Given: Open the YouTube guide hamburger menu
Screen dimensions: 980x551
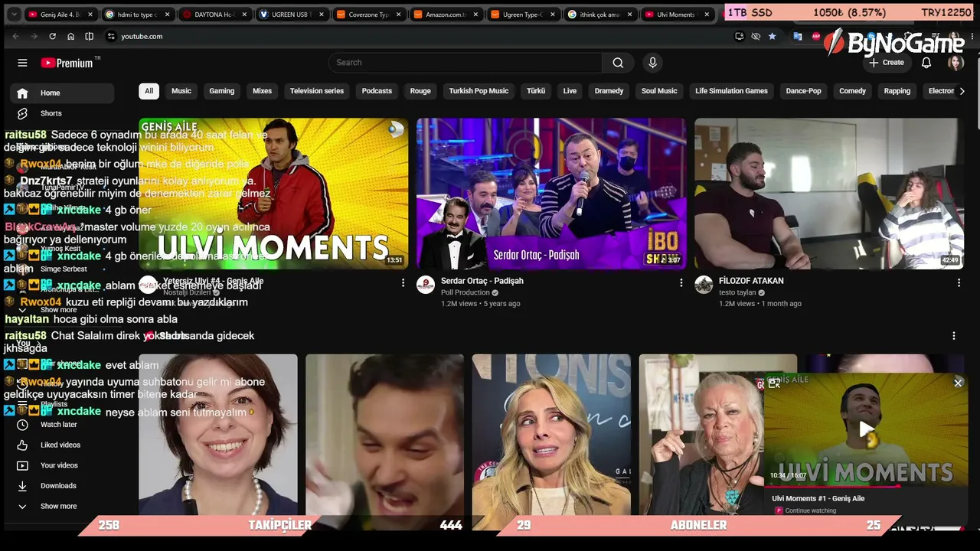Looking at the screenshot, I should pos(22,63).
